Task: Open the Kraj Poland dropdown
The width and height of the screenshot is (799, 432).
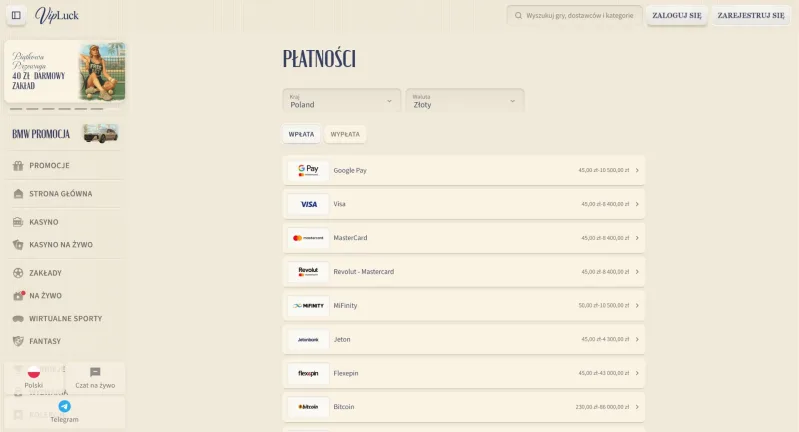Action: (x=341, y=100)
